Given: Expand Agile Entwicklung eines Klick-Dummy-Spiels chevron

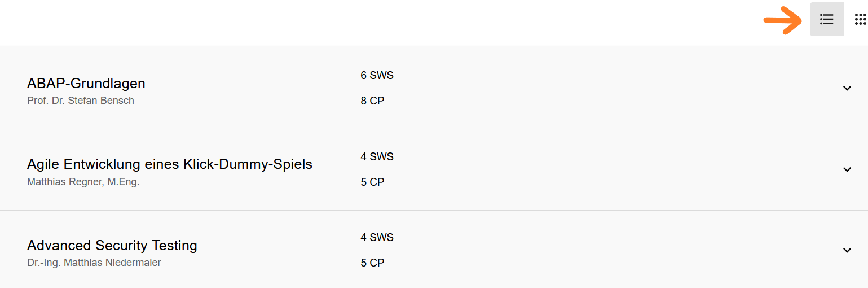Looking at the screenshot, I should click(x=847, y=169).
